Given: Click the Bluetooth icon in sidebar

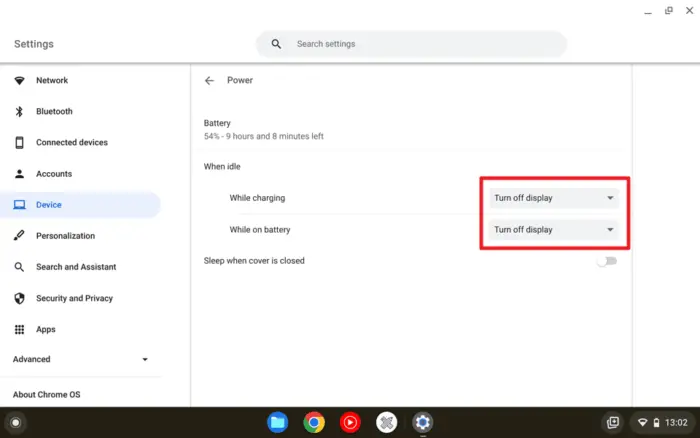Looking at the screenshot, I should point(19,111).
